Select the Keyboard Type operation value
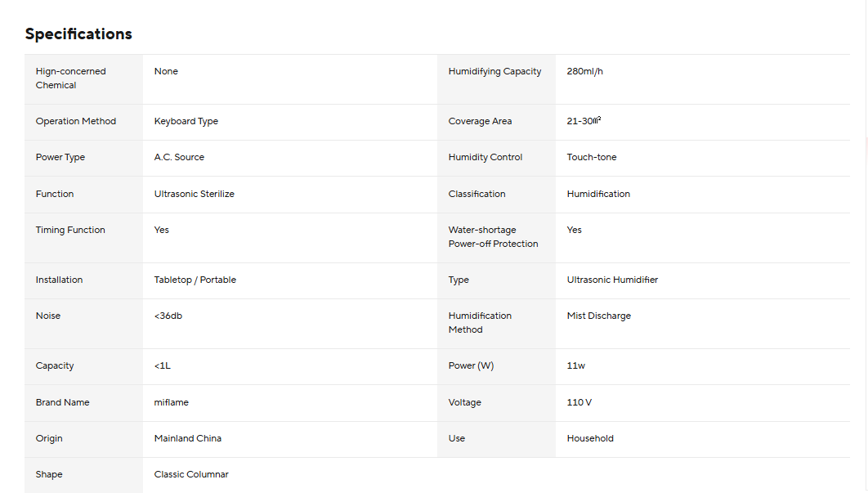Screen dimensions: 868x493 [x=186, y=121]
